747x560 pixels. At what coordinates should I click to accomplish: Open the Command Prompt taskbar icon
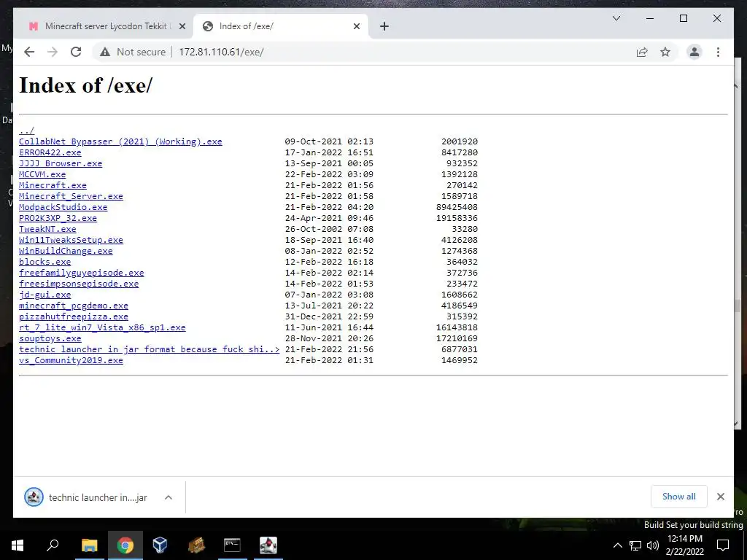click(x=232, y=545)
